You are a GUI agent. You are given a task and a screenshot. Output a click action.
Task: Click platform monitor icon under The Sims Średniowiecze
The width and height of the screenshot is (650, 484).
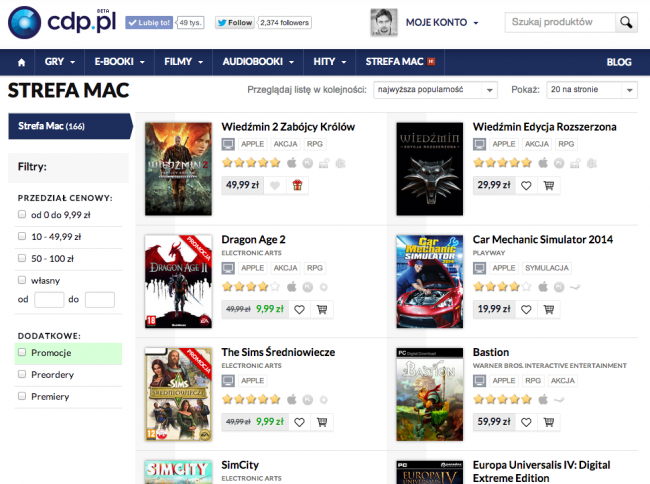(x=228, y=381)
